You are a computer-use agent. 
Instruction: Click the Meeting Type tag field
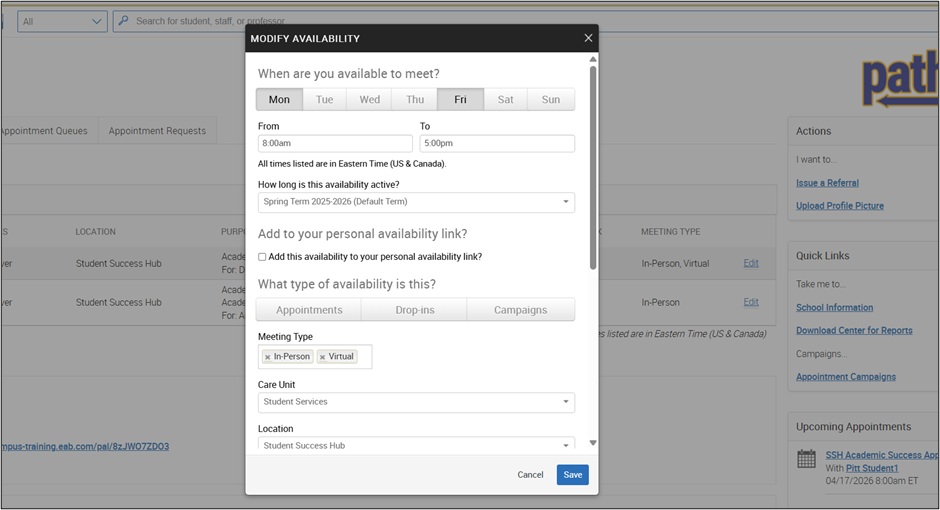coord(315,357)
